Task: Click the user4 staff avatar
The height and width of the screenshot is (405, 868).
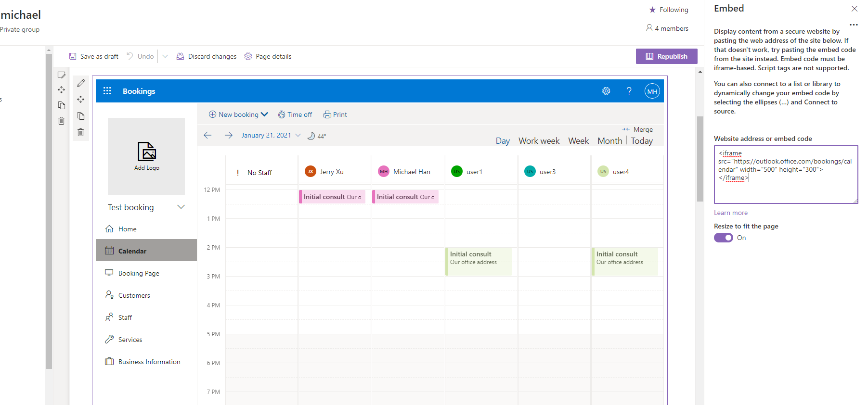Action: (x=603, y=171)
